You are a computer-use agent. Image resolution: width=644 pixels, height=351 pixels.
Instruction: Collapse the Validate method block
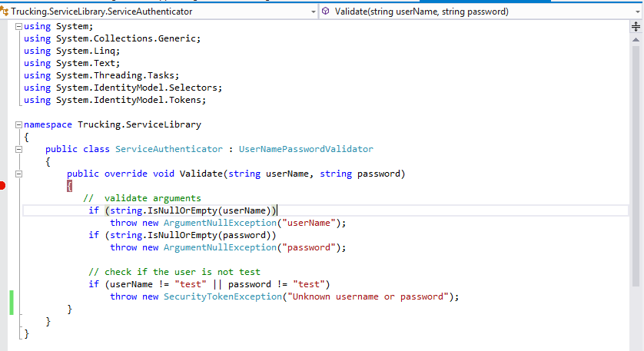pyautogui.click(x=18, y=174)
